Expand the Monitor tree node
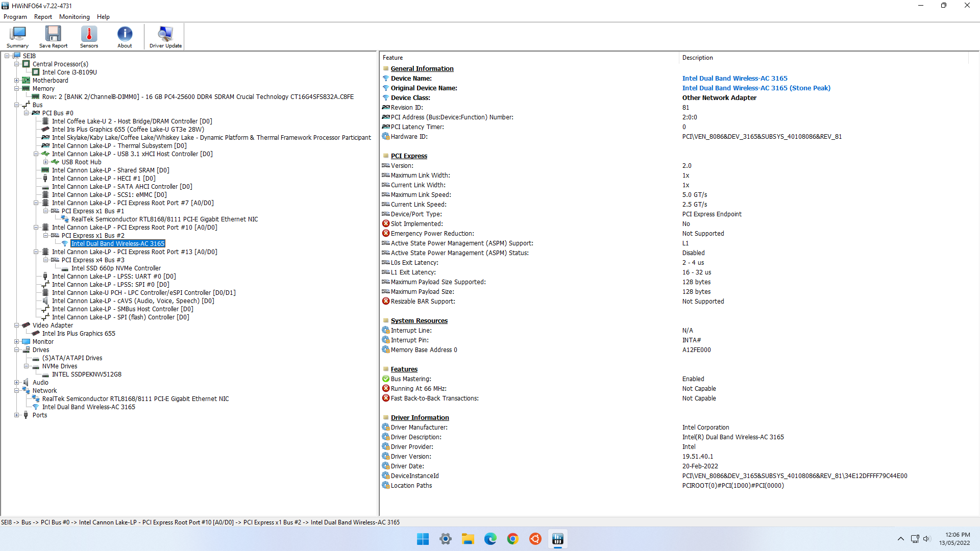 17,342
